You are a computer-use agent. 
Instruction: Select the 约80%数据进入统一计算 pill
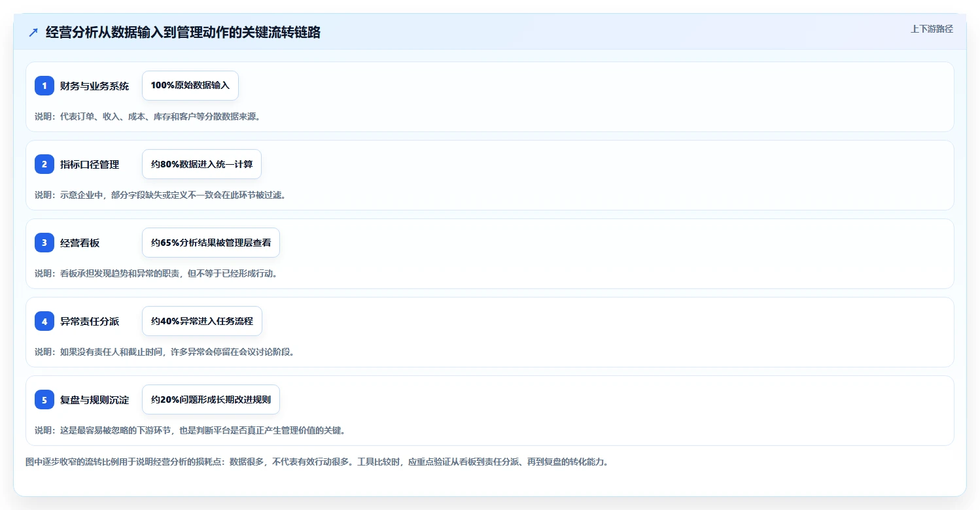[201, 164]
